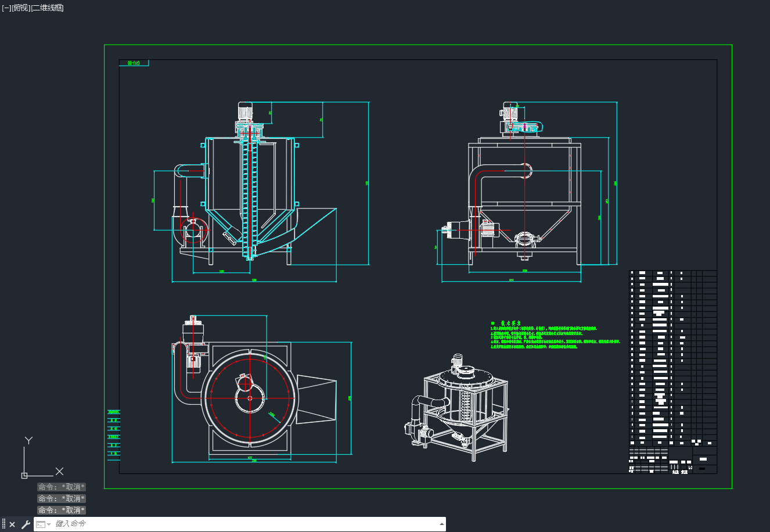Open the [俯视] view controls menu
Screen dimensions: 770x532
(x=20, y=8)
